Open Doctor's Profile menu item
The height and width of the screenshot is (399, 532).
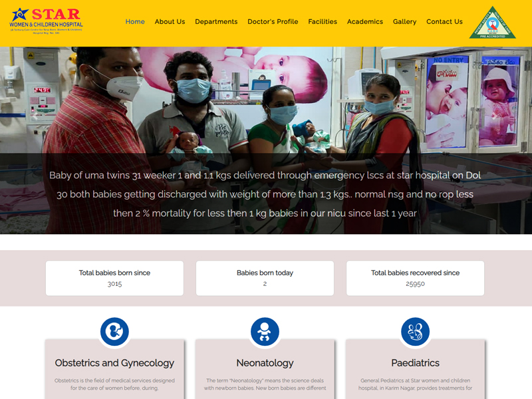coord(273,21)
